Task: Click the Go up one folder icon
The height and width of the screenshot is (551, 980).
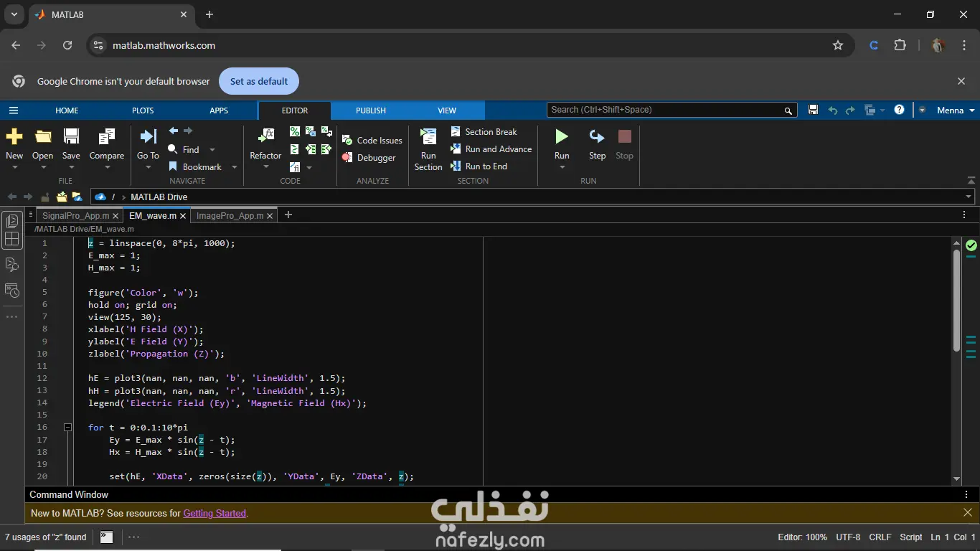Action: (45, 197)
